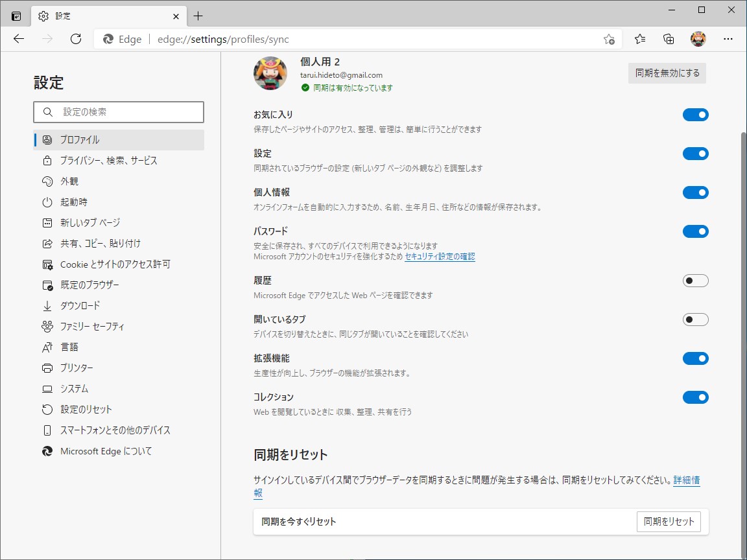
Task: Select the 設定 browser tab
Action: tap(104, 16)
